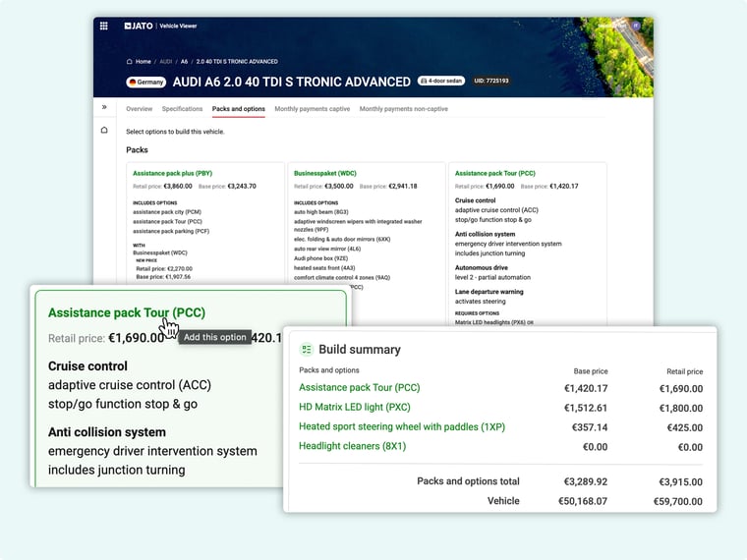Open HD Matrix LED light (PXC) link
Screen dimensions: 747x560
(355, 407)
